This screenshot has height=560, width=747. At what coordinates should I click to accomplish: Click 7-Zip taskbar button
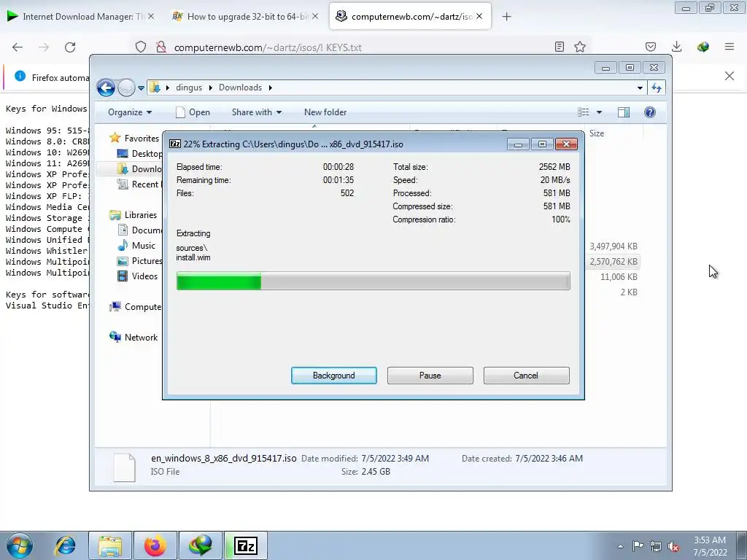pyautogui.click(x=246, y=545)
